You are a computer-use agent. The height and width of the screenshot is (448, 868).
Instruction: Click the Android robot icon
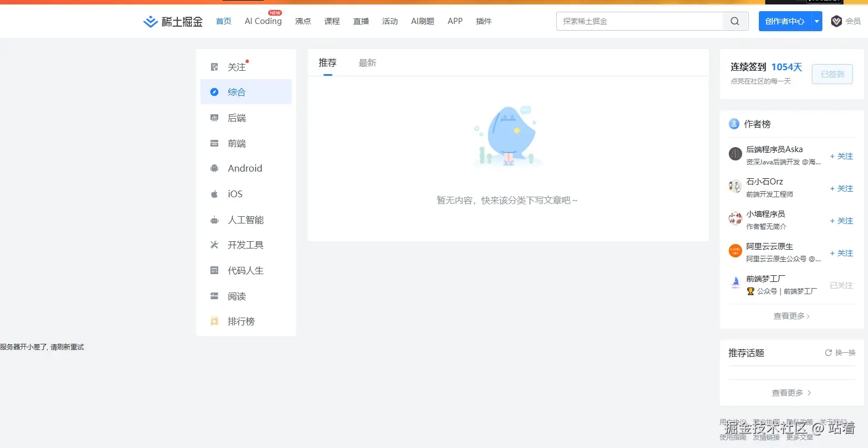(214, 168)
